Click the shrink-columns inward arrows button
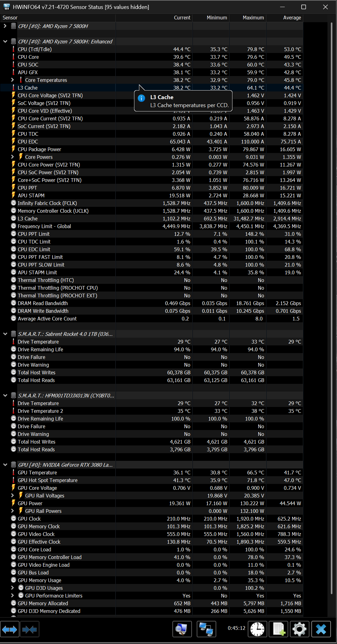Image resolution: width=337 pixels, height=644 pixels. pyautogui.click(x=30, y=630)
